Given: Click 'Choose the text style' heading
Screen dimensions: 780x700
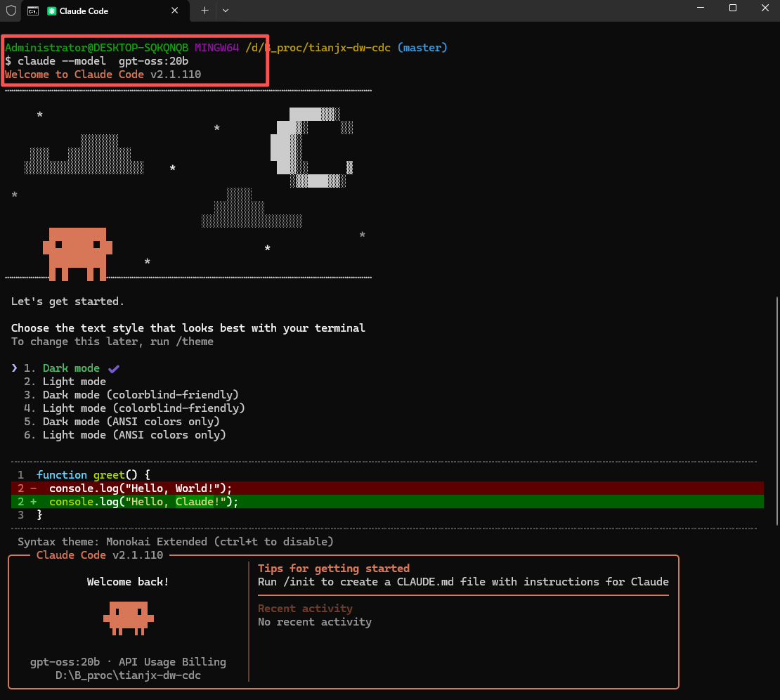Looking at the screenshot, I should tap(188, 328).
